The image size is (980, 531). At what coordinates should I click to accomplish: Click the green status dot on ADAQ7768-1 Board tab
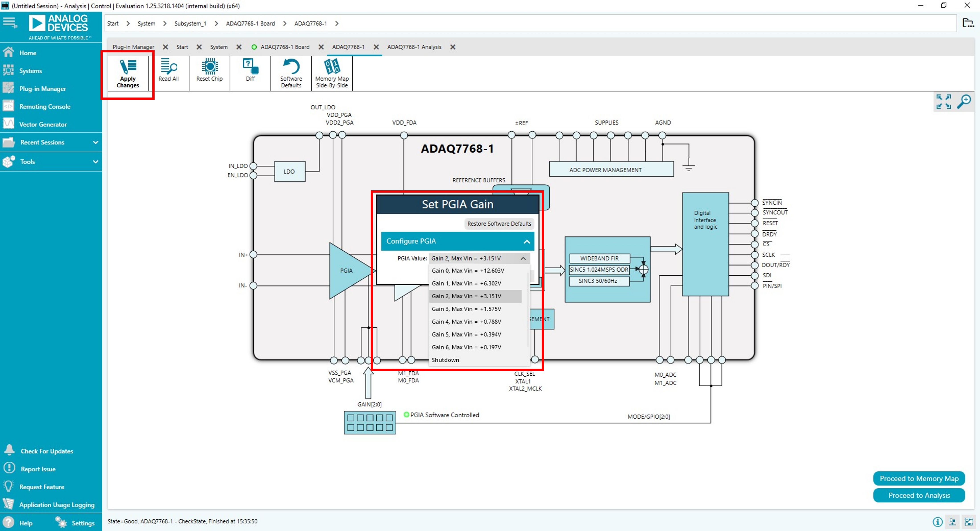pos(254,47)
